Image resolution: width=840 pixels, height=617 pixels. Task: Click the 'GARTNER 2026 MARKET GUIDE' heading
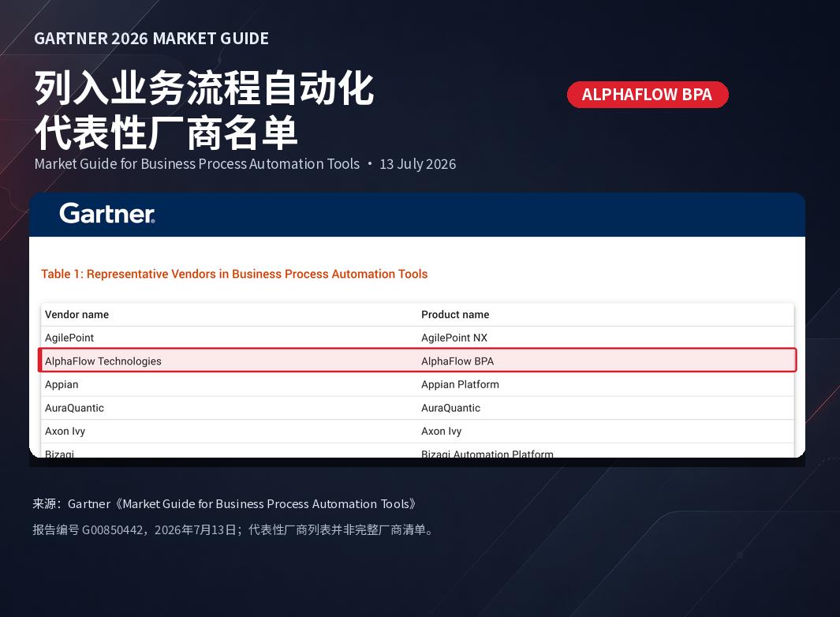[151, 39]
